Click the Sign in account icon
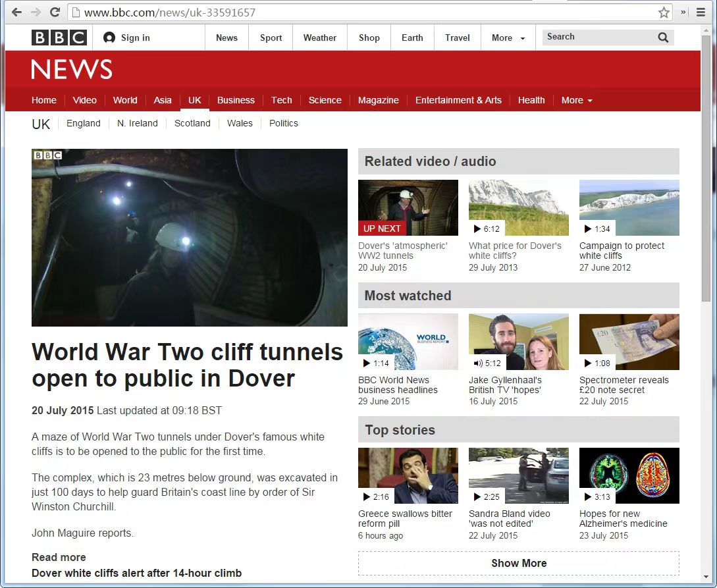Viewport: 717px width, 588px height. 109,38
